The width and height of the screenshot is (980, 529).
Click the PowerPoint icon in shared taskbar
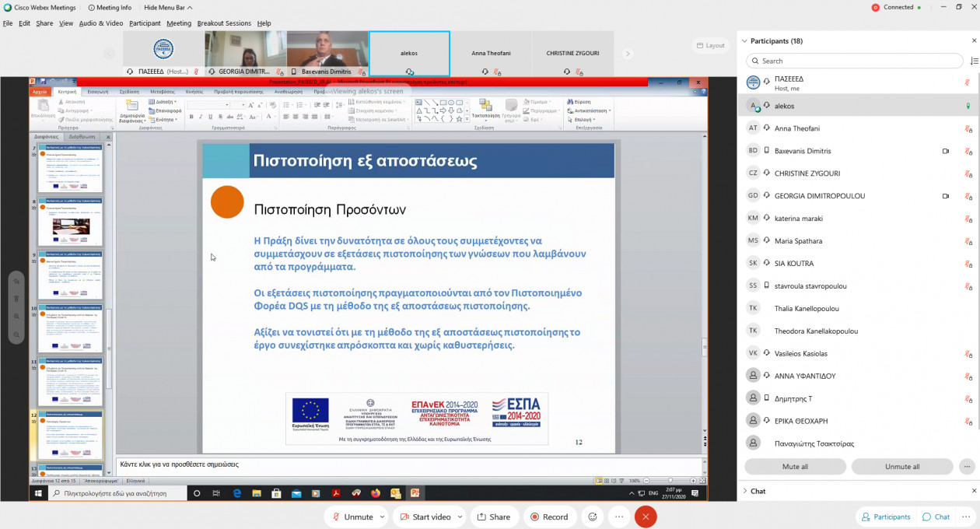coord(415,493)
